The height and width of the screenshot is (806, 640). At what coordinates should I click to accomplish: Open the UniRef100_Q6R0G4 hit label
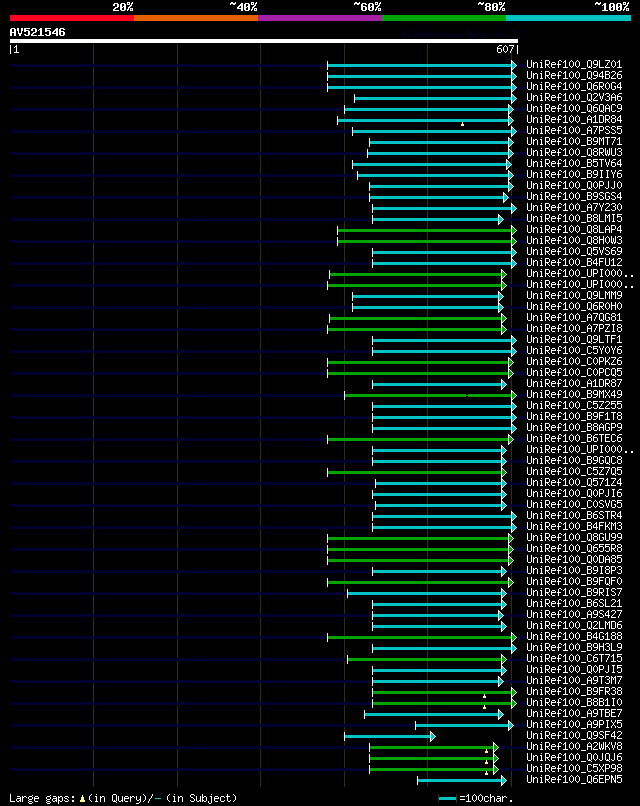(x=574, y=86)
